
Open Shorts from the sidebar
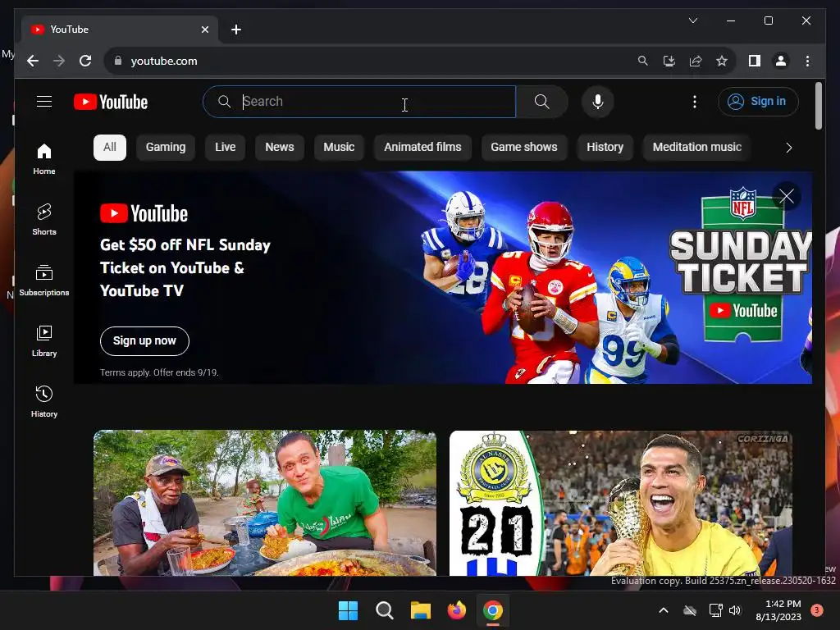pos(44,220)
